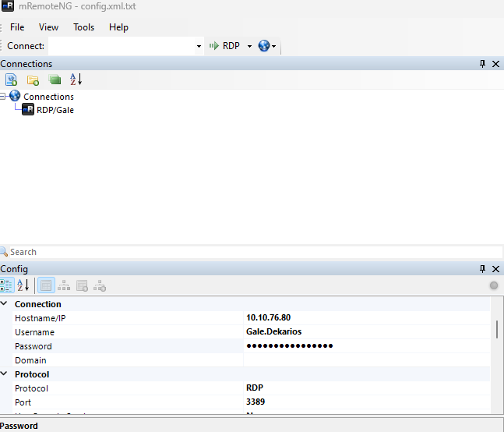Toggle auto-hide pin on Config panel
504x432 pixels.
click(x=482, y=269)
